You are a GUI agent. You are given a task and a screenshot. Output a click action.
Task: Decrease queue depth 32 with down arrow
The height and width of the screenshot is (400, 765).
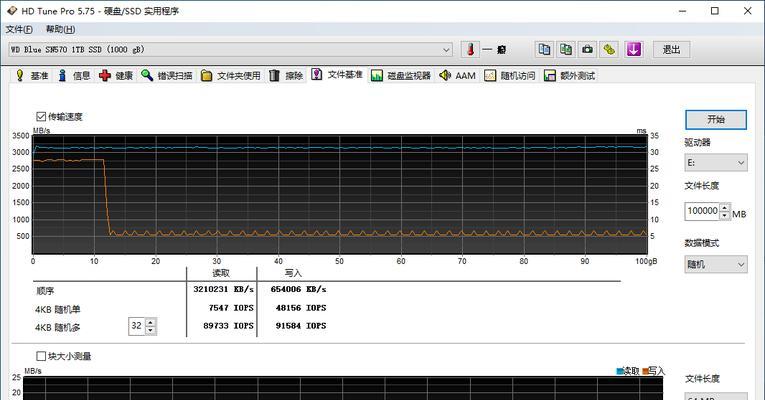pyautogui.click(x=151, y=330)
